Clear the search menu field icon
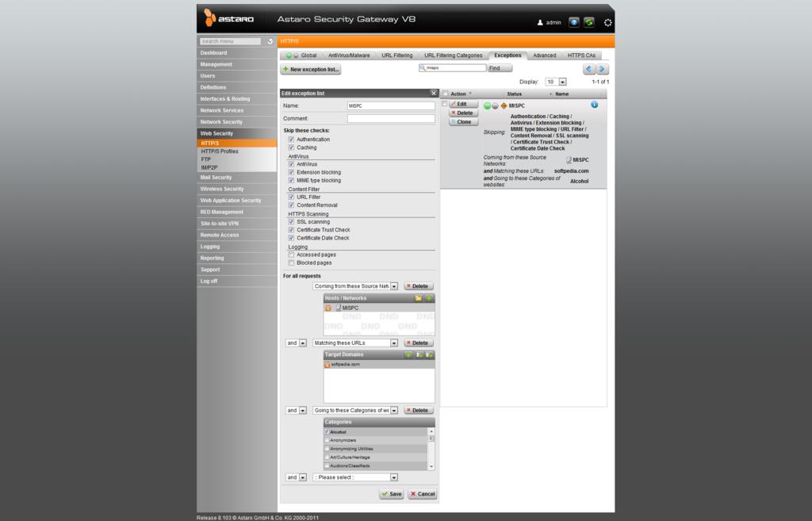Viewport: 812px width, 521px height. click(270, 41)
